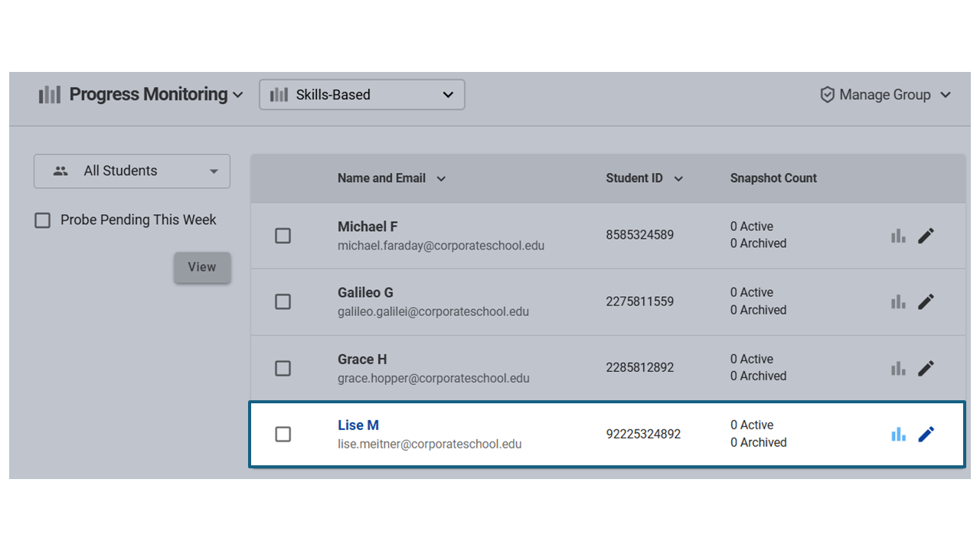Sort by Name and Email column
The image size is (980, 551).
pyautogui.click(x=391, y=178)
